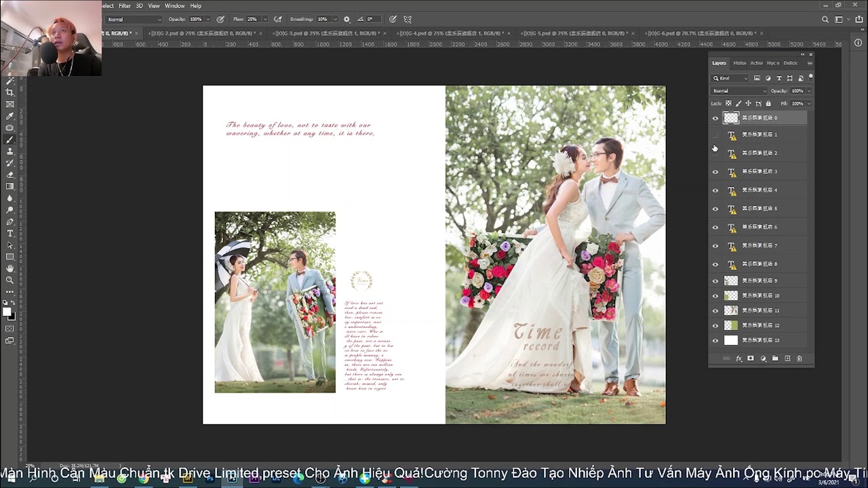Switch to the G-6.psd document tab

coord(702,33)
